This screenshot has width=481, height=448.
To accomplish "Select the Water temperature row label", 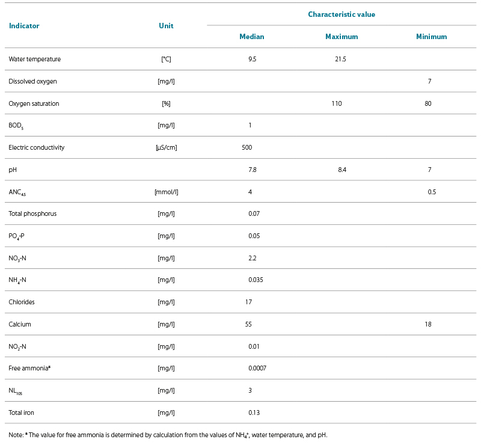I will tap(34, 59).
